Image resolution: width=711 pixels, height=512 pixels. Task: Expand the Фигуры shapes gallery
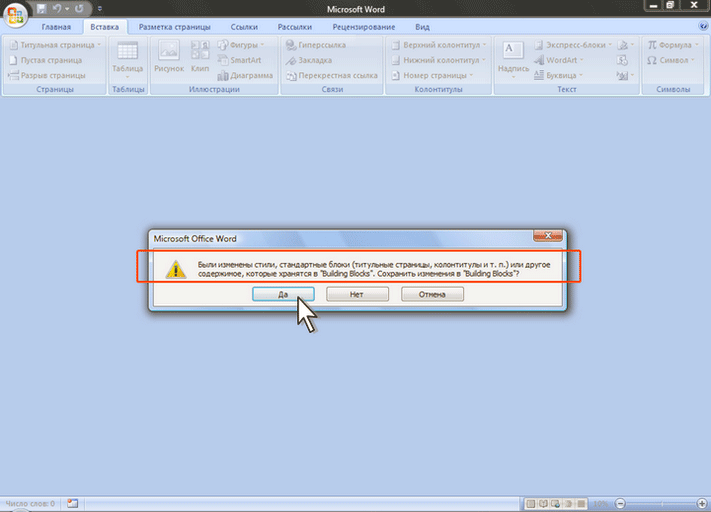[x=241, y=45]
